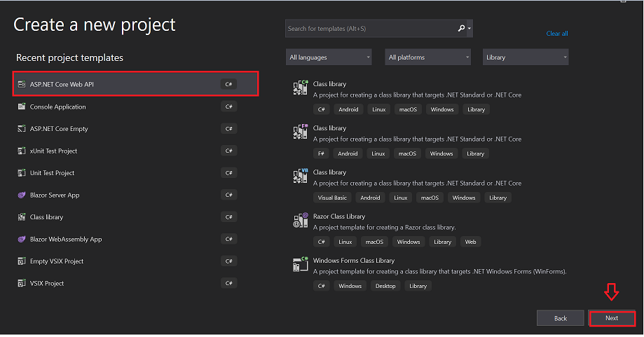Screen dimensions: 644x337
Task: Click the Blazor WebAssembly App icon
Action: pos(22,239)
